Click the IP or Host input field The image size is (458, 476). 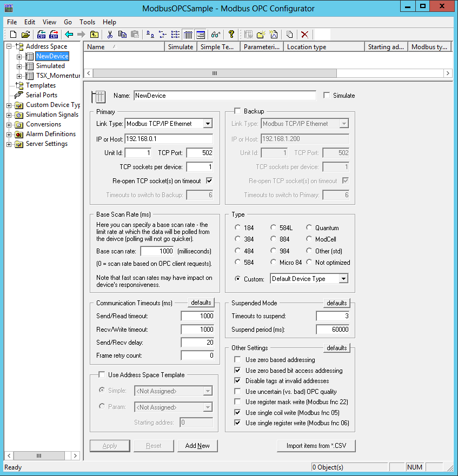169,138
